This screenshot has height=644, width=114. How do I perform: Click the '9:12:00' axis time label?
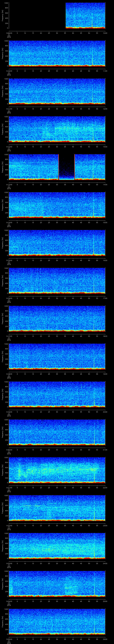9,147
